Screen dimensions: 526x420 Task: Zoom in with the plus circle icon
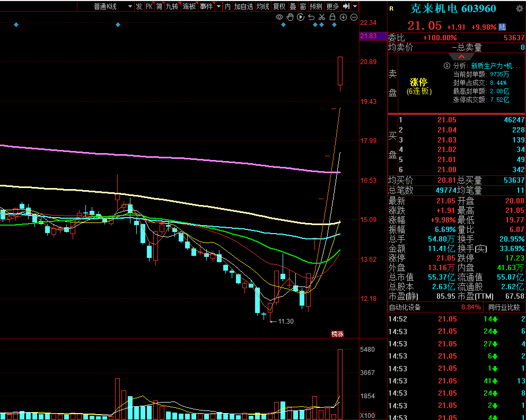343,17
